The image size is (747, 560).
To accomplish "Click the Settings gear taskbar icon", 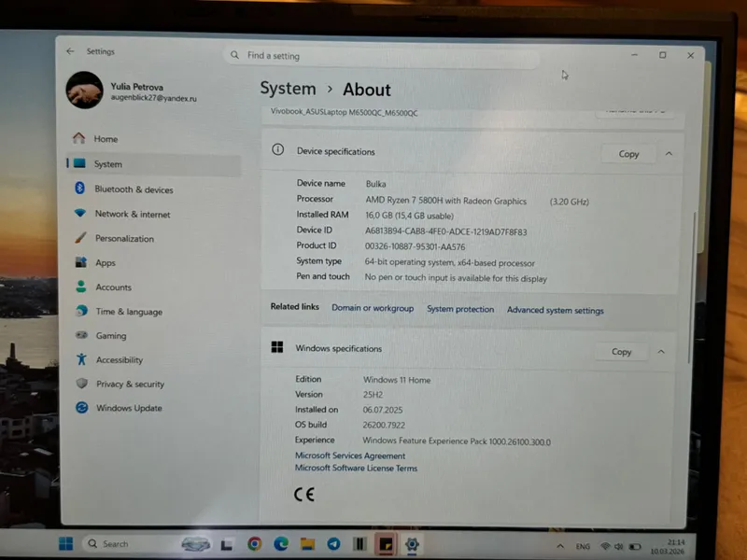I will 412,544.
